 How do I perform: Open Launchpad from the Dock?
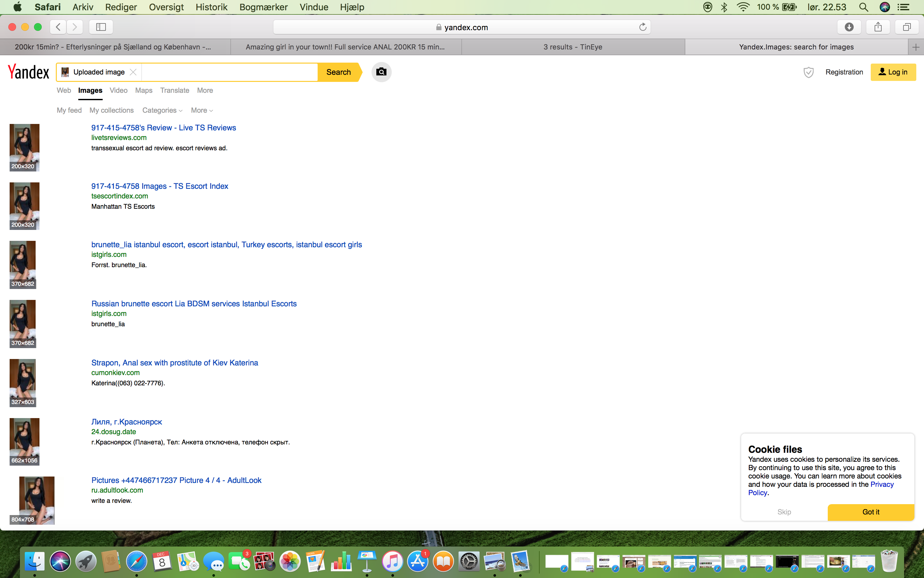pos(86,561)
